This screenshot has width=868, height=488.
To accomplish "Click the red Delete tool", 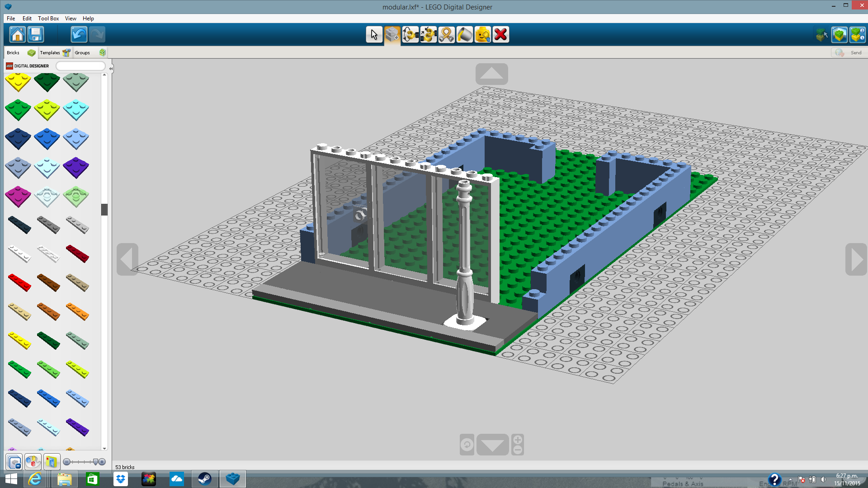I will pyautogui.click(x=500, y=35).
